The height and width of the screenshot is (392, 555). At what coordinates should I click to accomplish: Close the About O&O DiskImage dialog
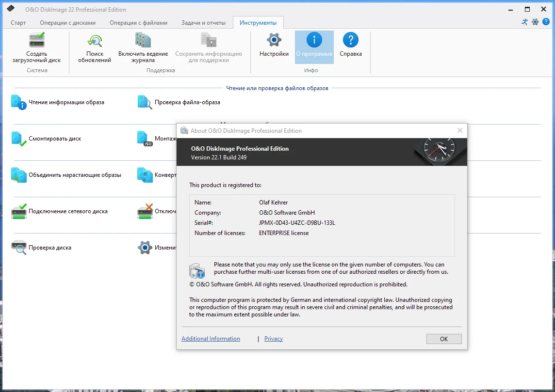[460, 130]
